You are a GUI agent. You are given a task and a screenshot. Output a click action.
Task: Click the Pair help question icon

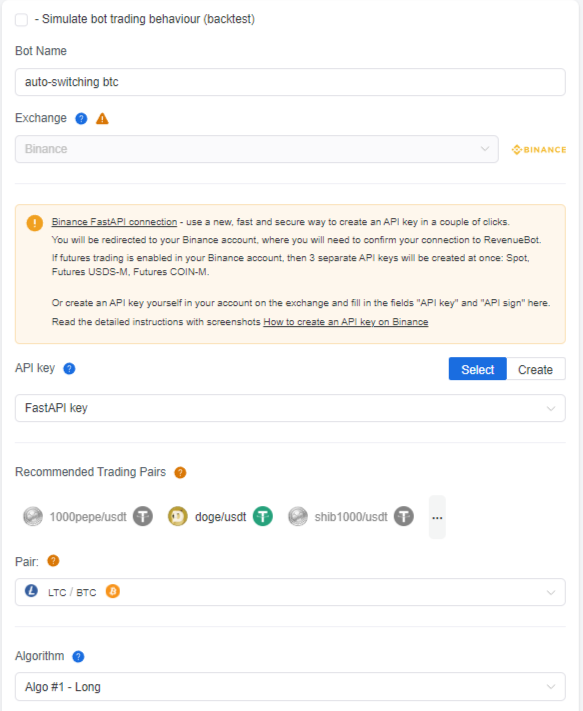(x=53, y=561)
